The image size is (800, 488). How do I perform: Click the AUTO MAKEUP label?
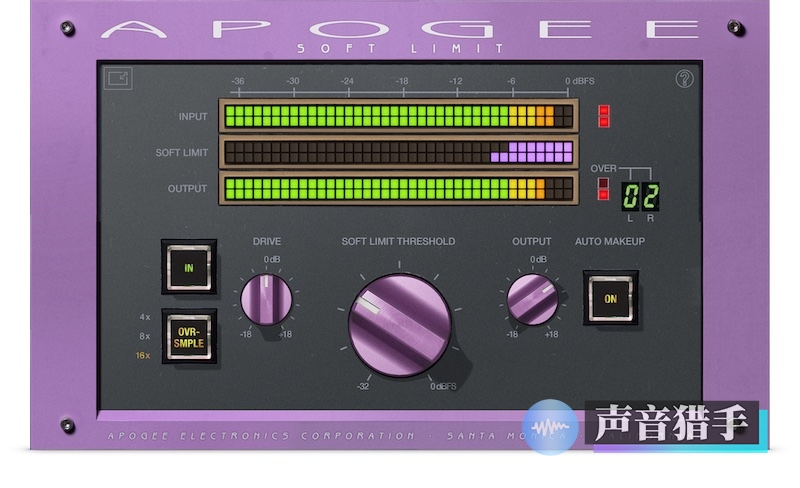click(x=610, y=241)
